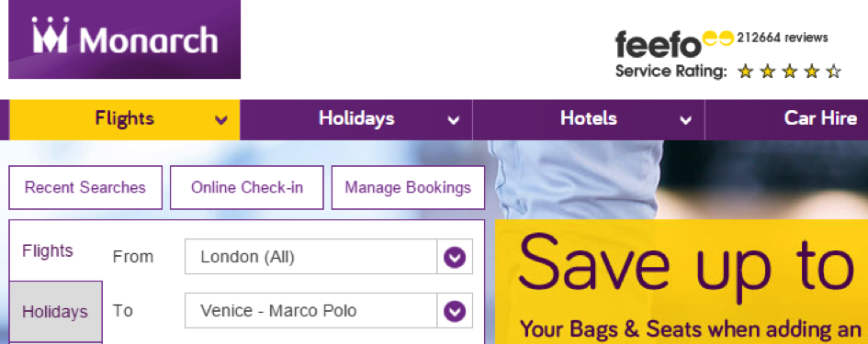Open the Holidays main menu

[356, 119]
